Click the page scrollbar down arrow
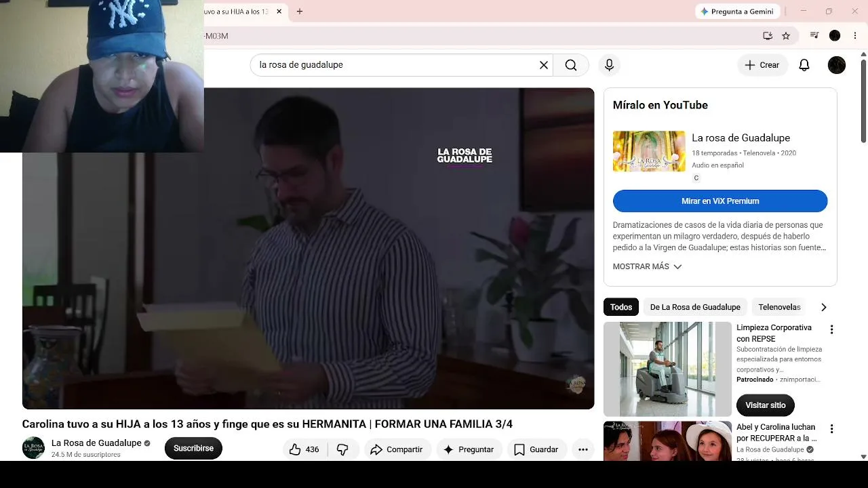This screenshot has height=488, width=868. (863, 456)
